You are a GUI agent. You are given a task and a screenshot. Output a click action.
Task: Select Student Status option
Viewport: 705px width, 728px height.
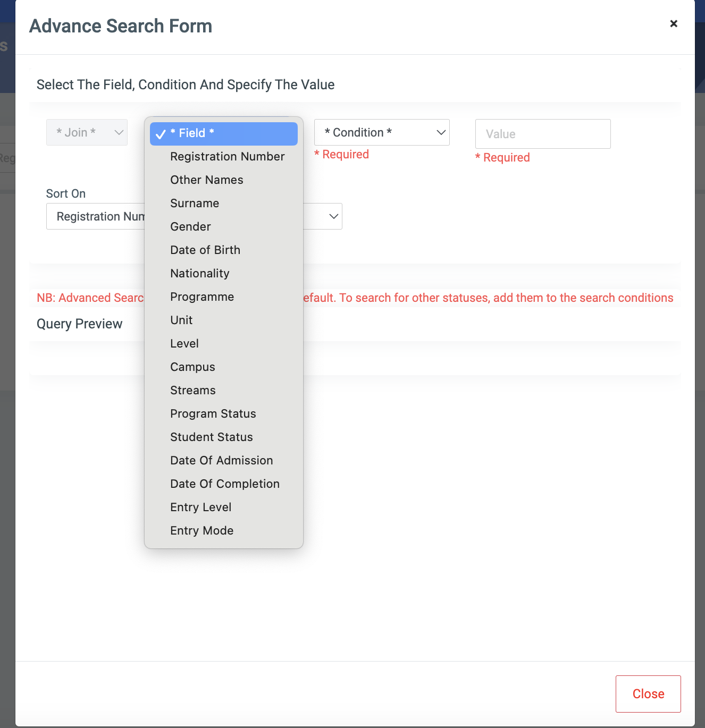coord(224,437)
